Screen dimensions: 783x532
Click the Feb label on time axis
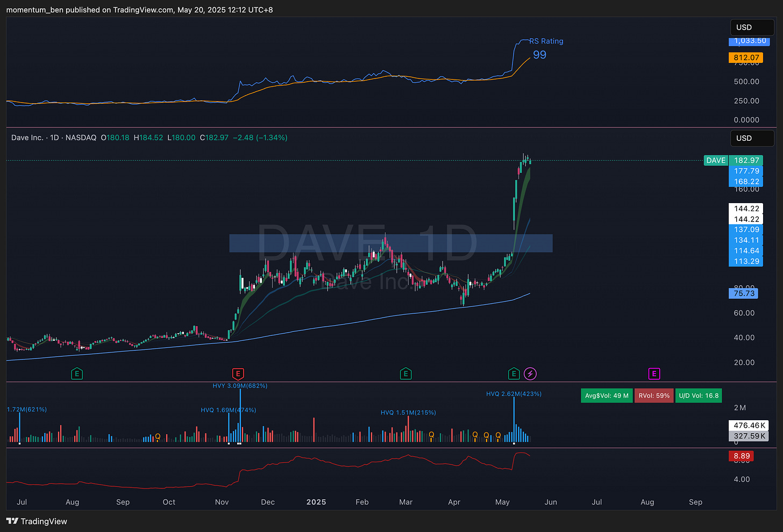point(362,502)
